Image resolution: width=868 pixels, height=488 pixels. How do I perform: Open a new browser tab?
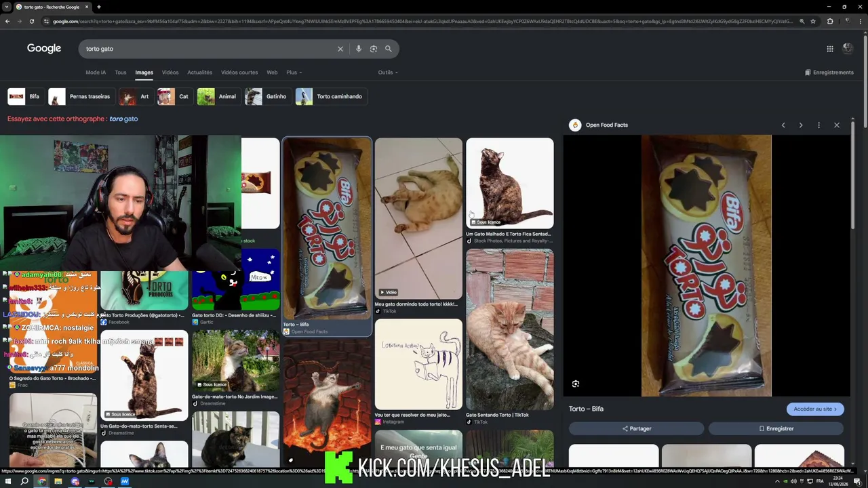point(99,7)
